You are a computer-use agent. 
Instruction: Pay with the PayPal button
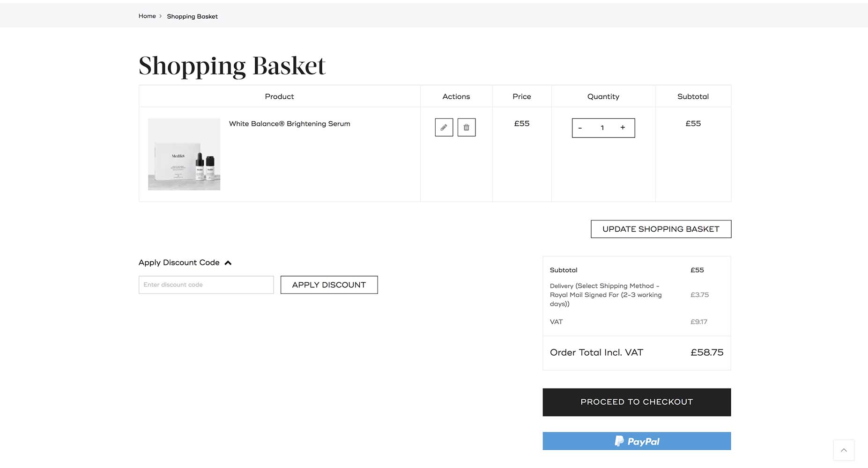pyautogui.click(x=637, y=441)
